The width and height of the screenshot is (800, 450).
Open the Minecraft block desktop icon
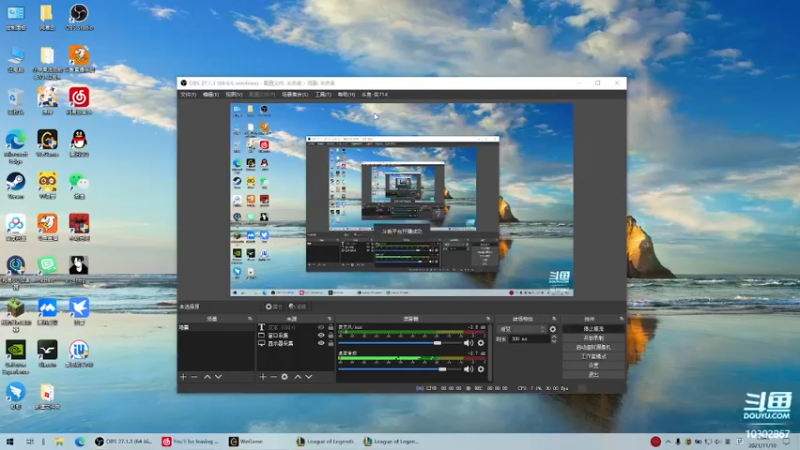(15, 315)
